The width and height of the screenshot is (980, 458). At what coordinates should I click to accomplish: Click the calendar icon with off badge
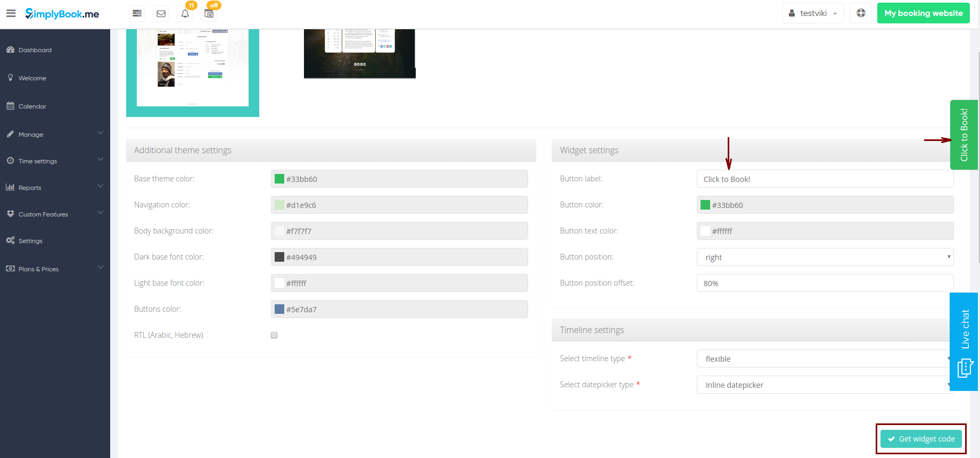(x=209, y=13)
